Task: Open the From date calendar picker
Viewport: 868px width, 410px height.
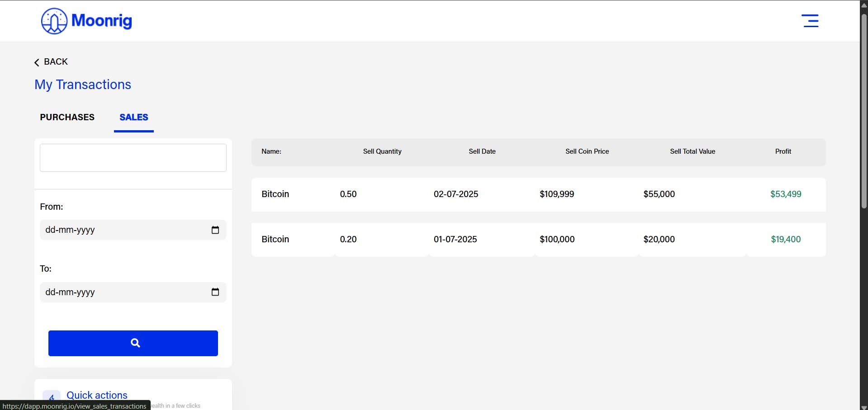Action: [x=215, y=230]
